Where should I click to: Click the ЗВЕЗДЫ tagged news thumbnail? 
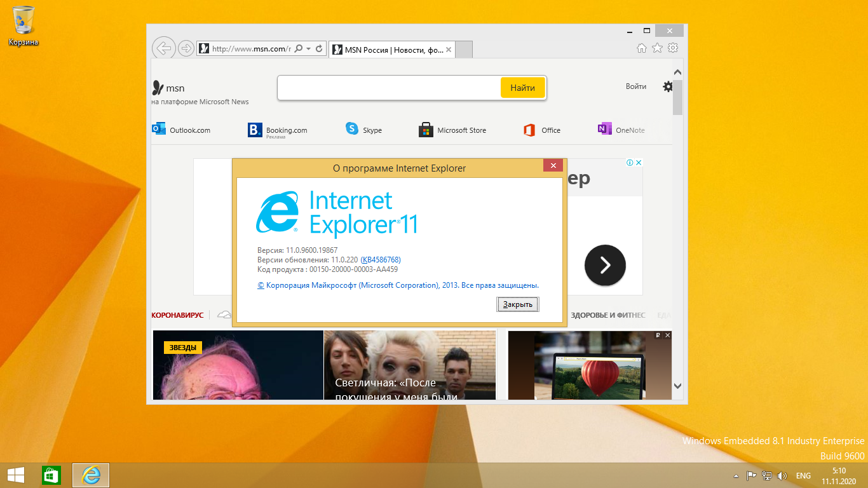[238, 365]
